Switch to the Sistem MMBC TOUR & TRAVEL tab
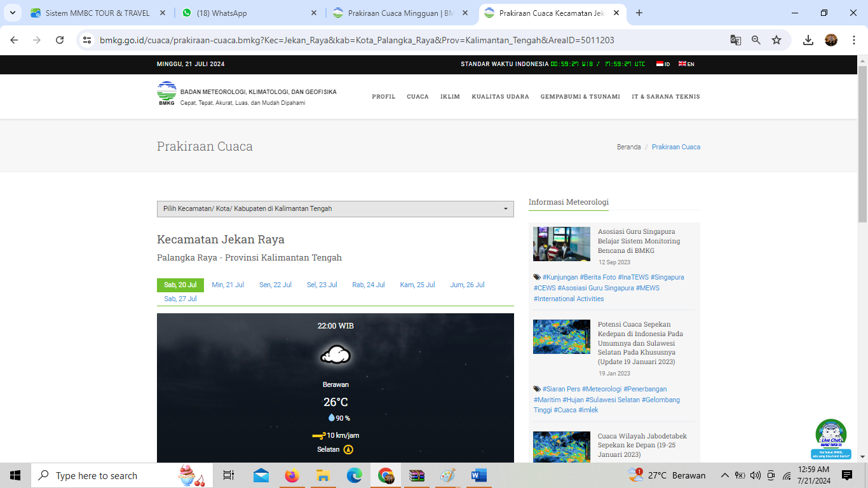 [x=98, y=13]
